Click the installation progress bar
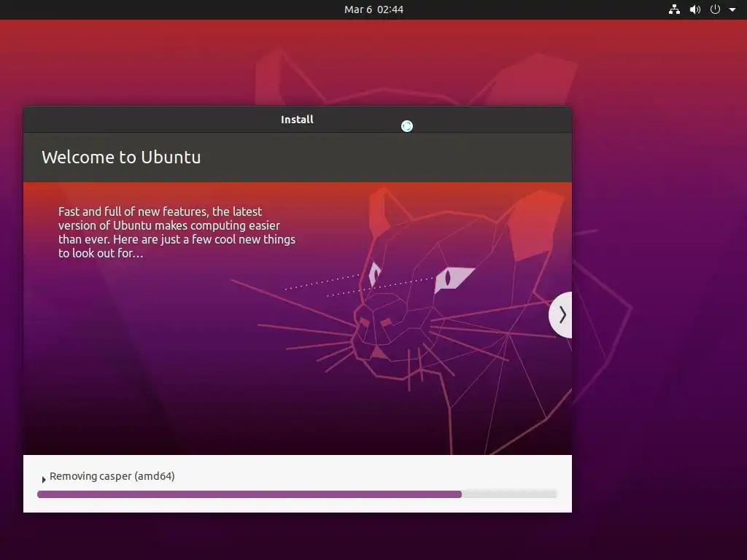747x560 pixels. 297,494
